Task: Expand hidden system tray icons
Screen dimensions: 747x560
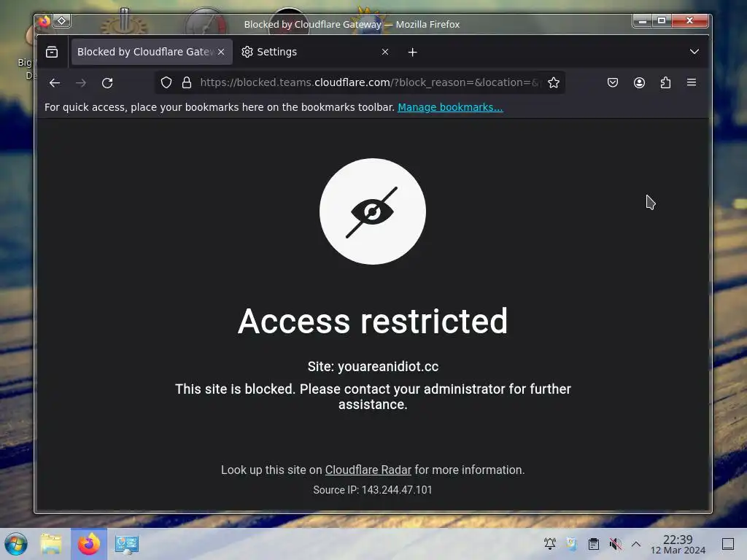Action: click(636, 544)
